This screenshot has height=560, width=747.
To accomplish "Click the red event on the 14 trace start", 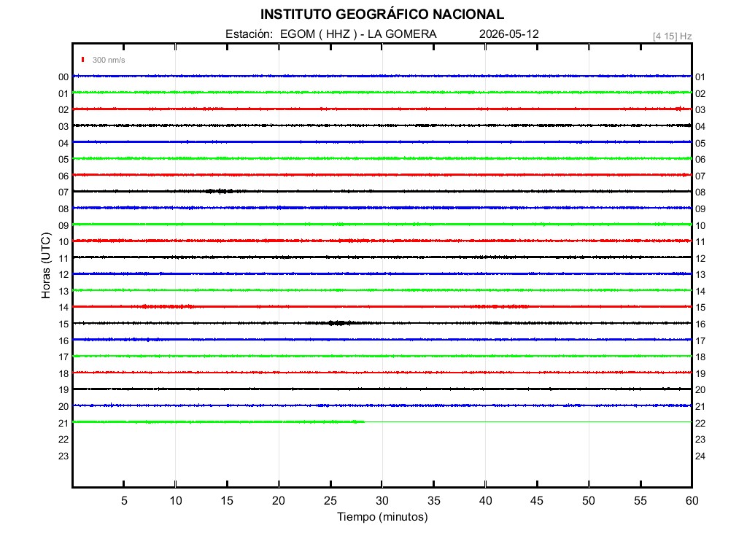I will click(x=168, y=306).
